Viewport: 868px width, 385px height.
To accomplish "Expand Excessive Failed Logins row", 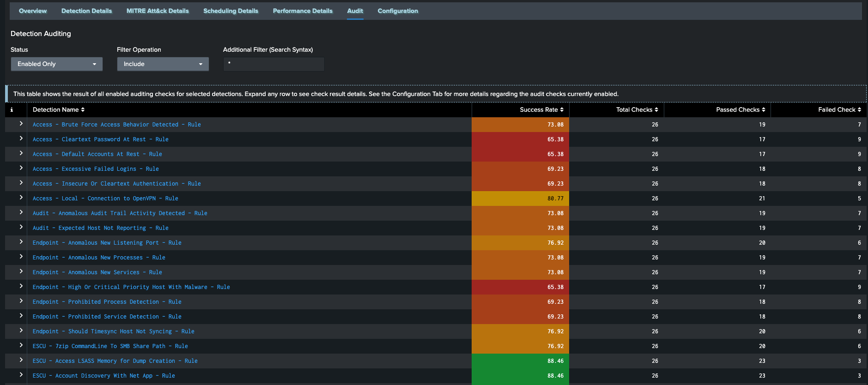I will coord(21,168).
